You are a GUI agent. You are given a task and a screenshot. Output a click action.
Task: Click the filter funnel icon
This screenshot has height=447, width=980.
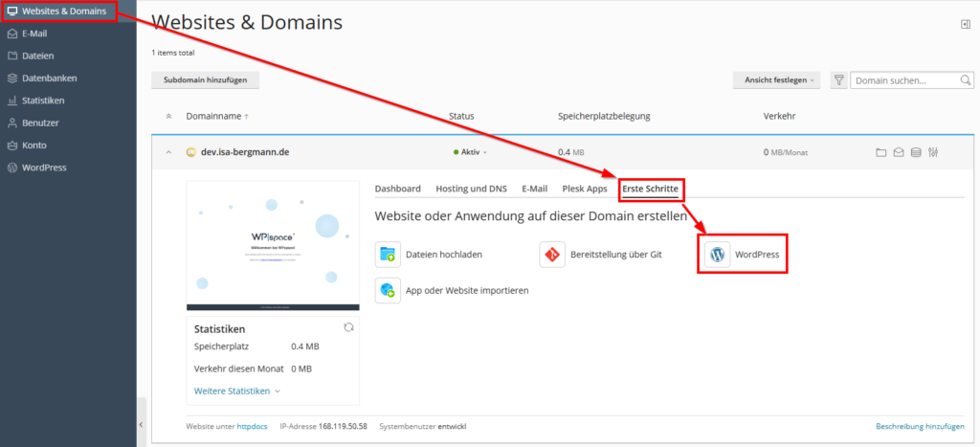click(x=838, y=80)
